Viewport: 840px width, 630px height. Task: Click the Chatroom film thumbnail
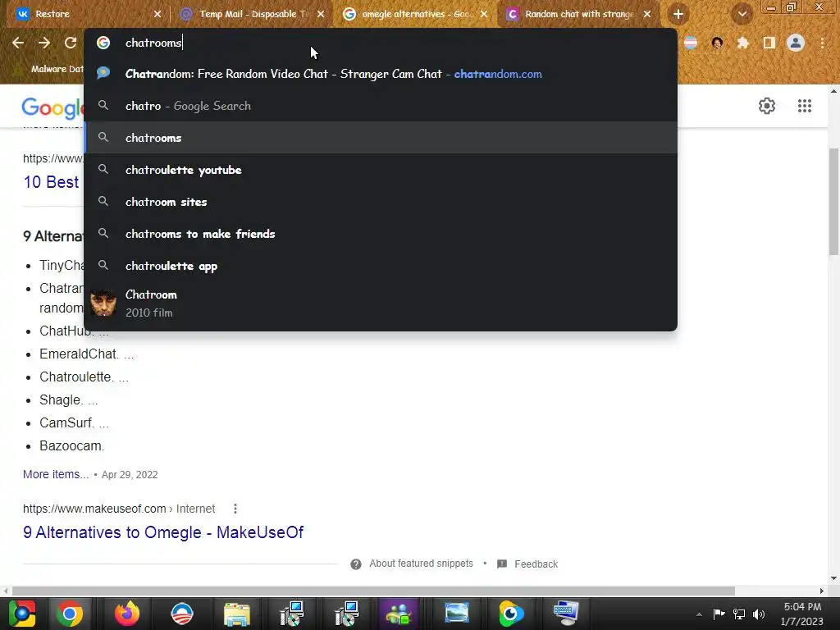103,304
